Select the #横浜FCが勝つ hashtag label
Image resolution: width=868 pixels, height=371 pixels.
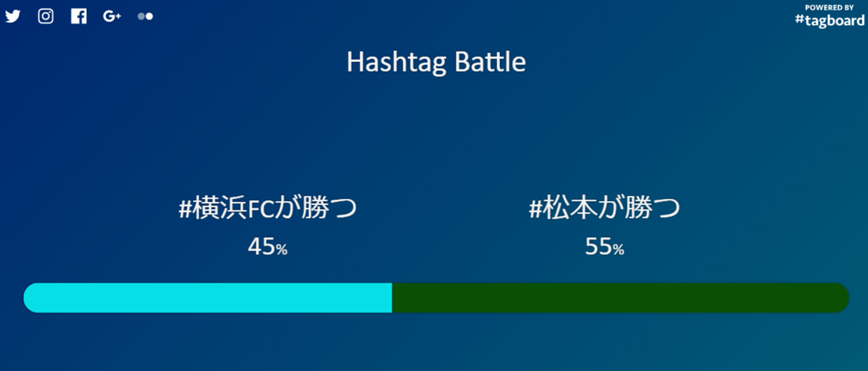click(267, 208)
